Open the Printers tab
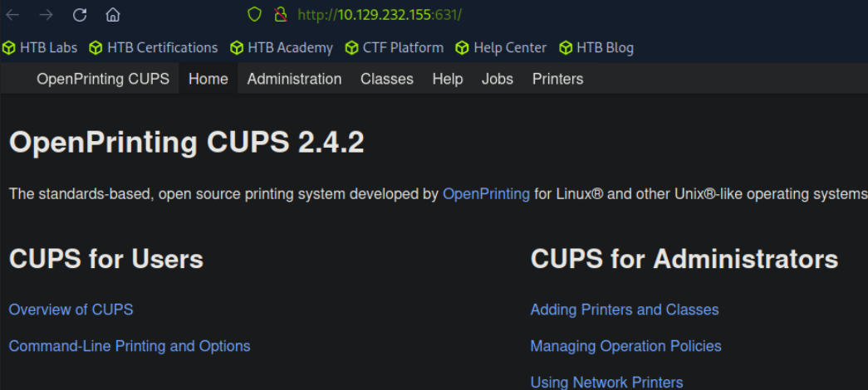 pos(558,79)
